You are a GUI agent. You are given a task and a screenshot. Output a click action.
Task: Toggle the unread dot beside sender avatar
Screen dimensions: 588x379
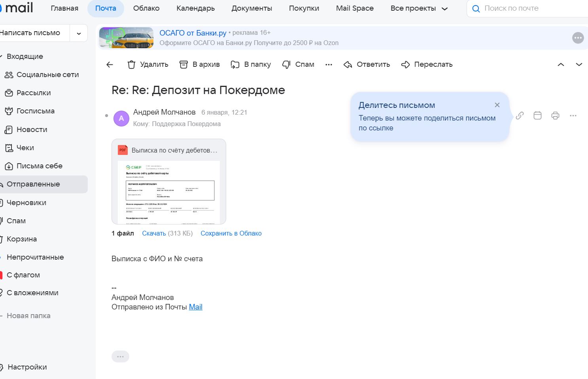pyautogui.click(x=107, y=116)
